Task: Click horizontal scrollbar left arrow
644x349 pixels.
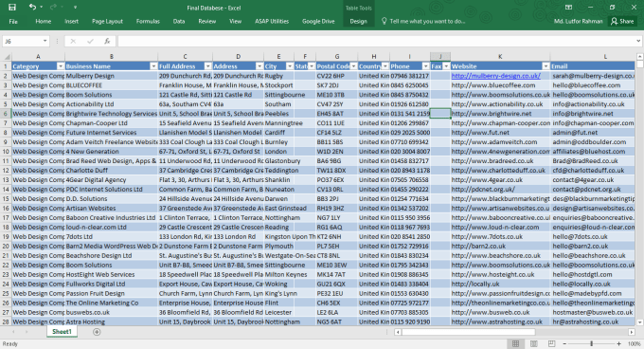Action: [x=398, y=332]
